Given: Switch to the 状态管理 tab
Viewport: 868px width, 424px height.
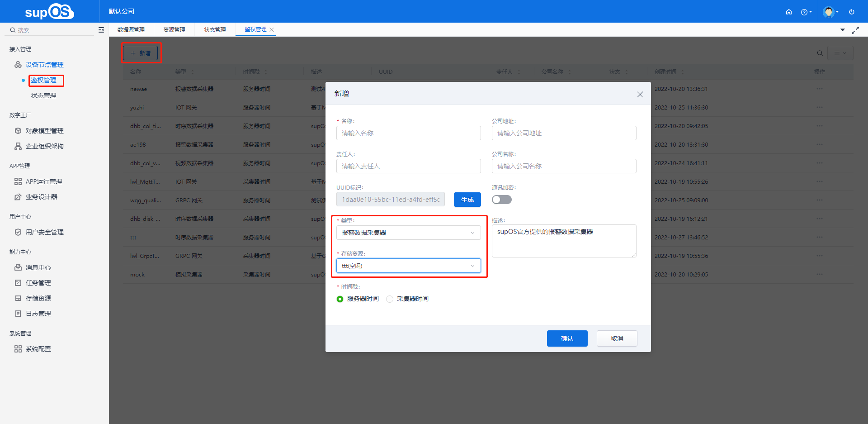Looking at the screenshot, I should [x=215, y=30].
